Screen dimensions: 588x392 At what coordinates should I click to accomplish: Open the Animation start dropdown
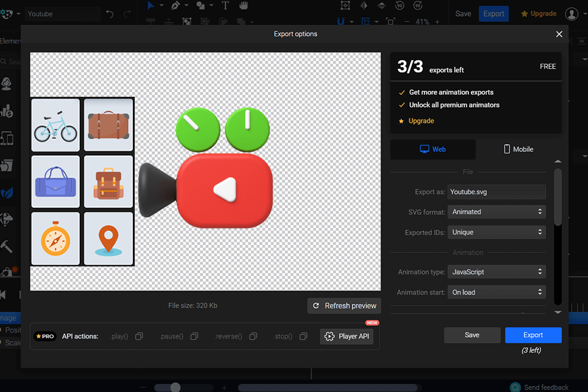[x=497, y=292]
